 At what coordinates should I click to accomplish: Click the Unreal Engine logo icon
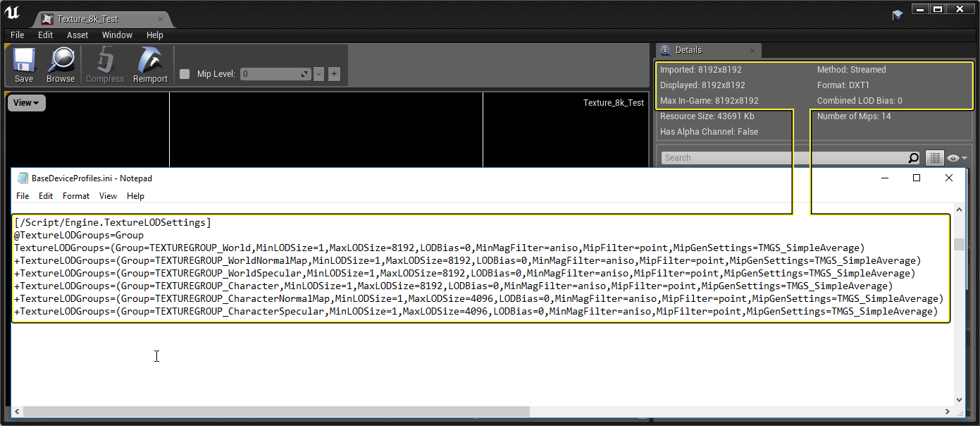(13, 13)
